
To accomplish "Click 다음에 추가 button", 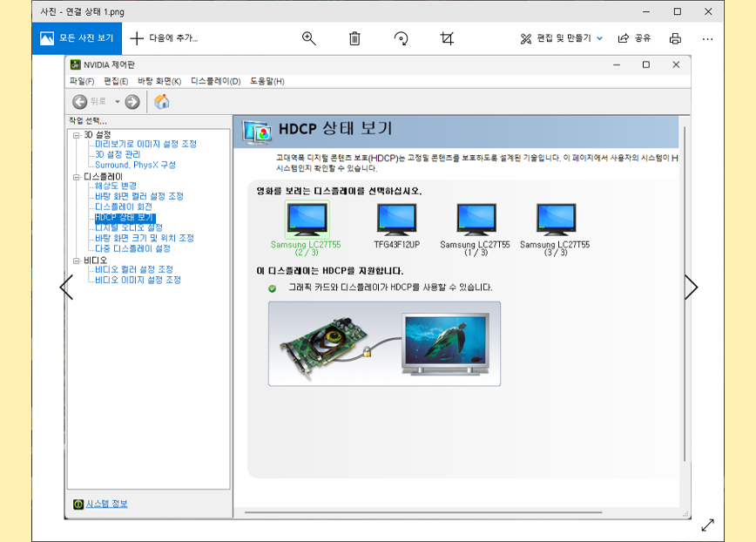I will pos(164,38).
